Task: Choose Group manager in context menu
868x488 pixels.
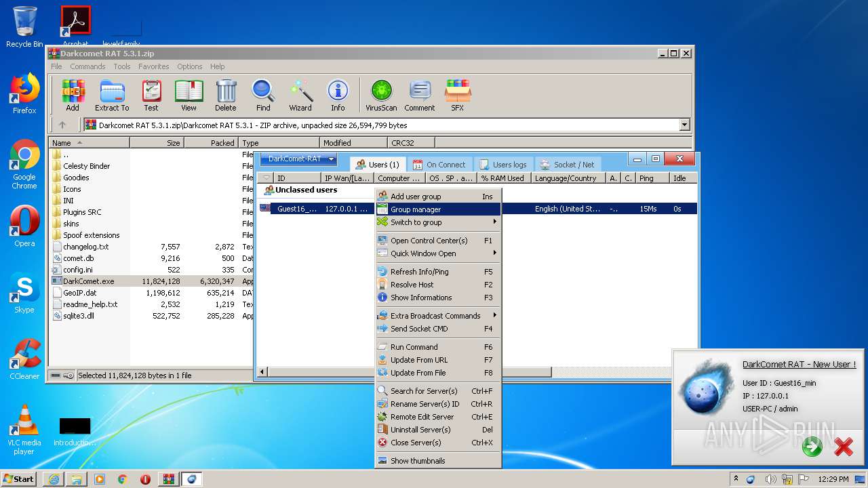Action: (x=438, y=209)
